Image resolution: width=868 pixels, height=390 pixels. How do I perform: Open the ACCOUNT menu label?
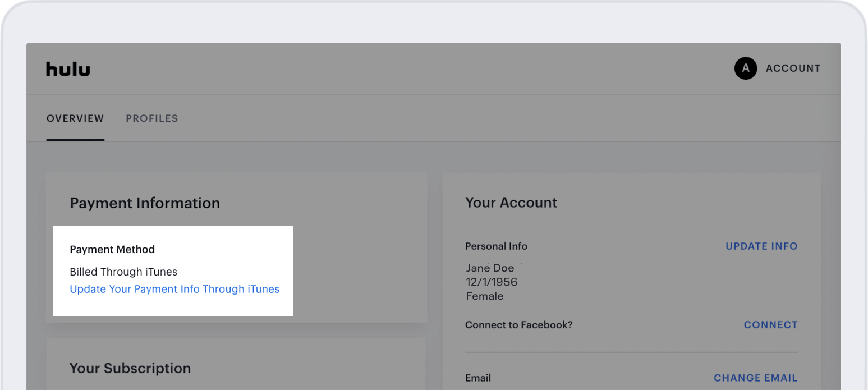tap(793, 68)
